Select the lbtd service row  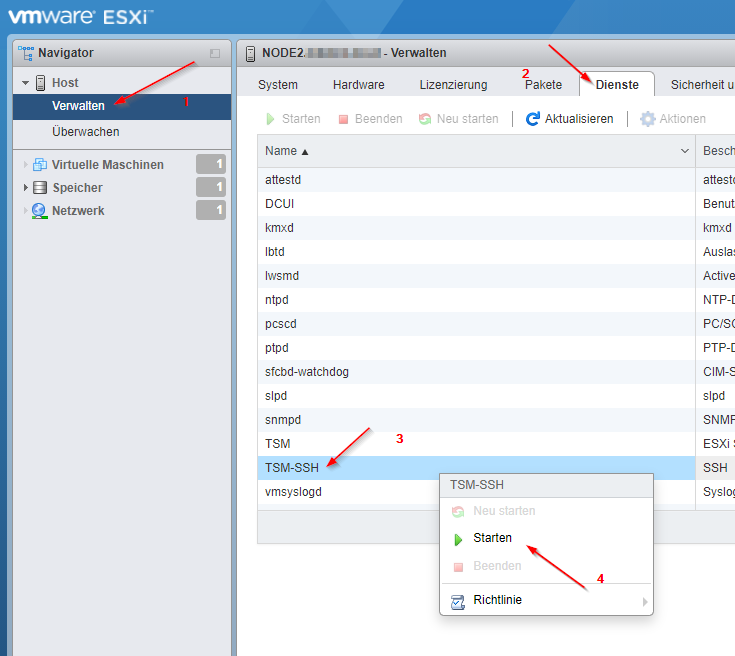pos(476,252)
